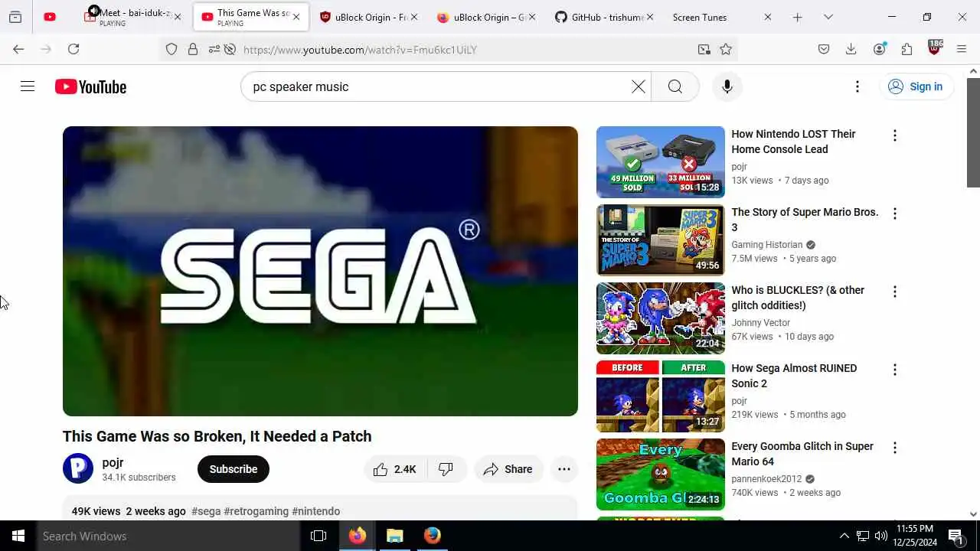
Task: Show tracking protection shield info
Action: point(171,49)
